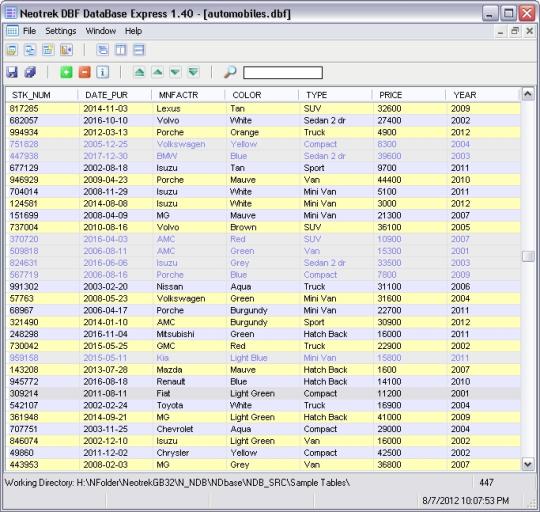Click the DATE_PUR column header
540x512 pixels.
click(x=115, y=95)
